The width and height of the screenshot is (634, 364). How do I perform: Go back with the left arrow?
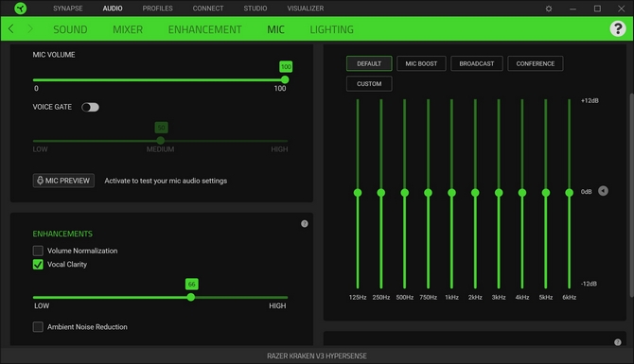click(11, 28)
